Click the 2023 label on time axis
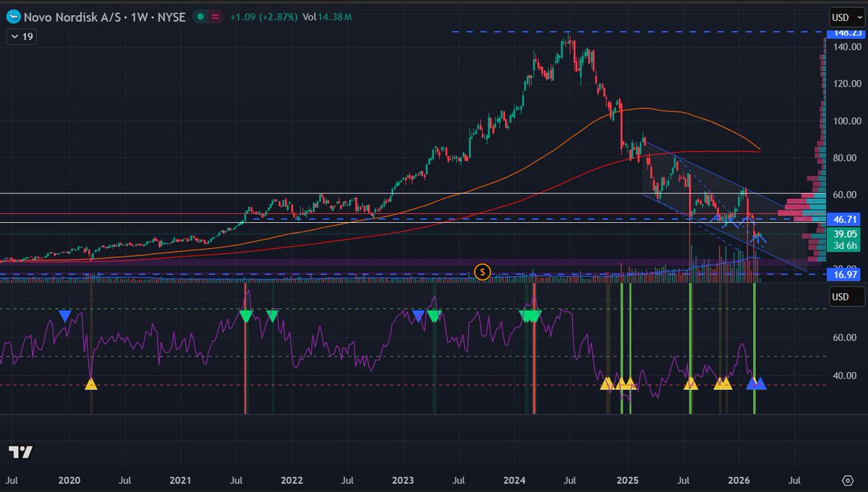Viewport: 868px width, 492px height. [403, 479]
